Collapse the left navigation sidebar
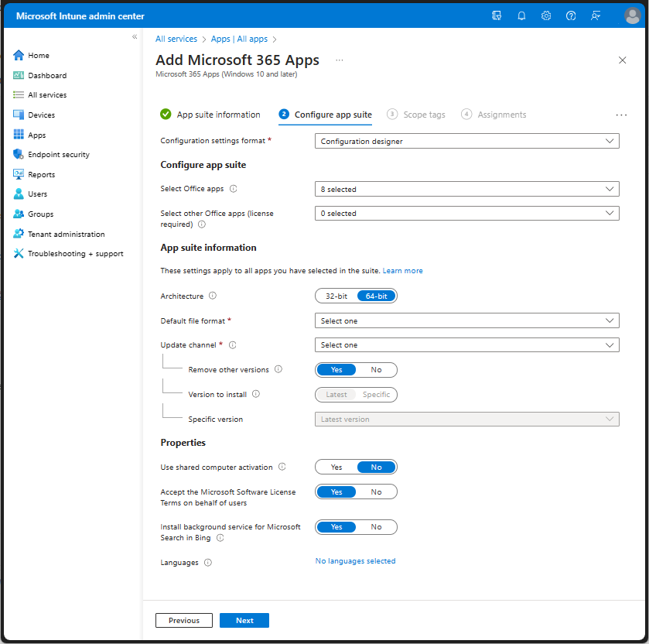The width and height of the screenshot is (649, 644). click(x=135, y=37)
